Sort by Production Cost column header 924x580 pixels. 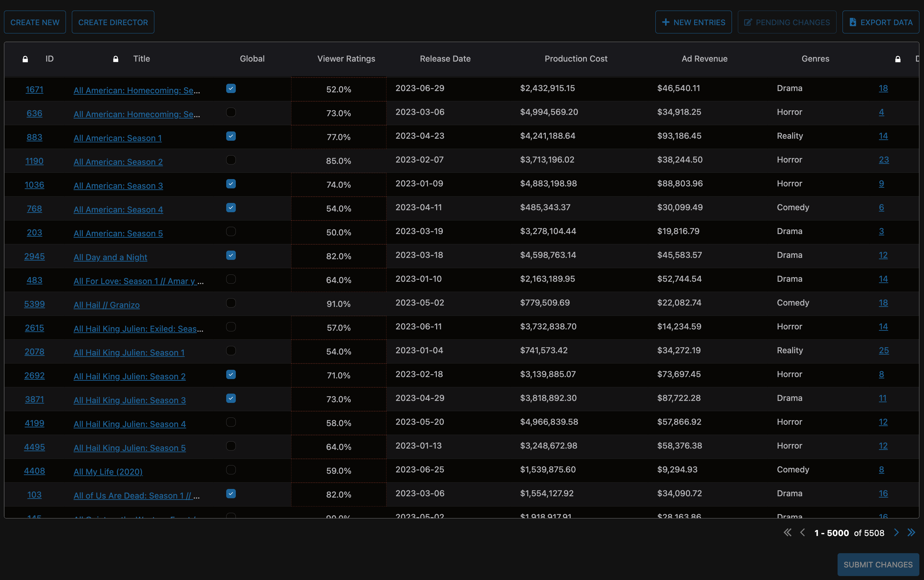[x=576, y=59]
